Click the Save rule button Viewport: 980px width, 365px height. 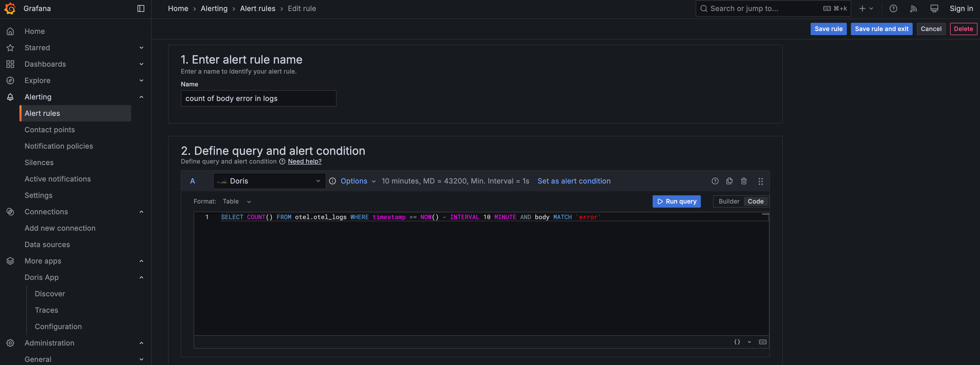click(x=829, y=29)
